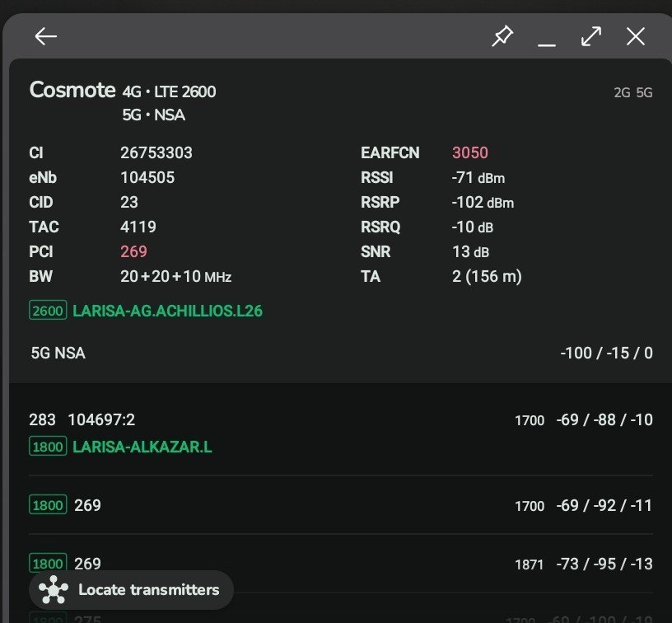
Task: Click the eNb field label
Action: [43, 177]
